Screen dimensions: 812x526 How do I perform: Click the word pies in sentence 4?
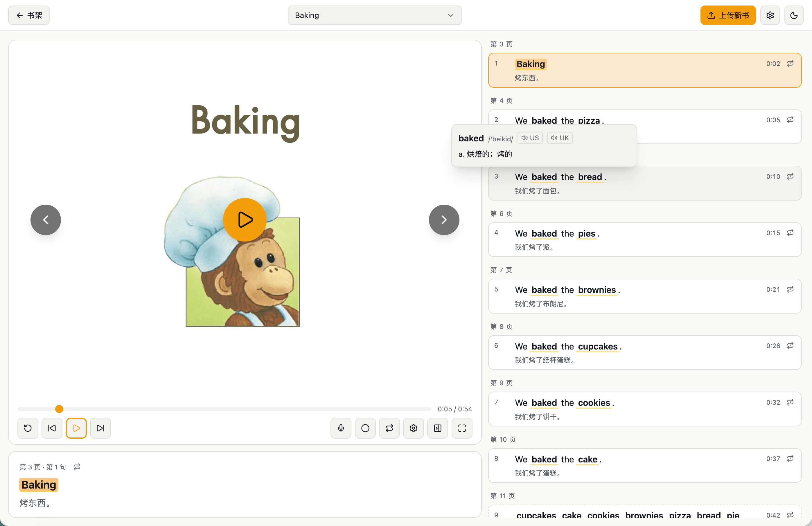(586, 233)
